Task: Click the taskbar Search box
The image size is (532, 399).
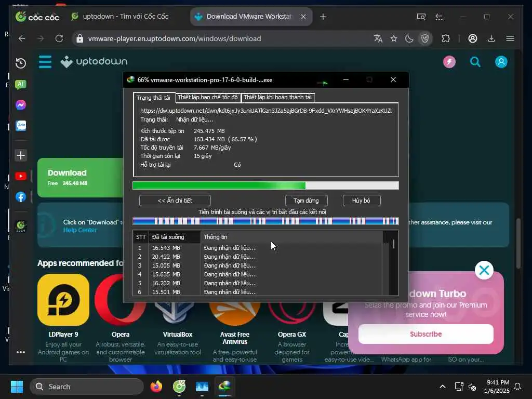Action: click(x=87, y=387)
